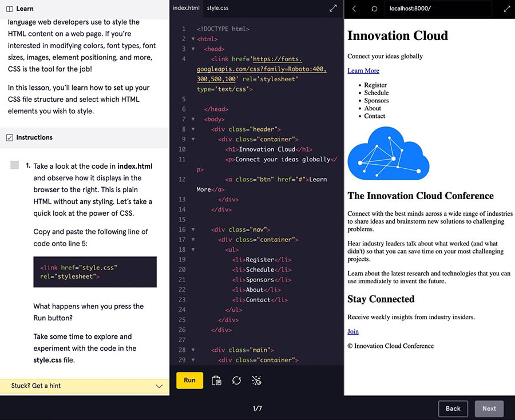Image resolution: width=515 pixels, height=420 pixels.
Task: Collapse the body tag fold arrow on line 7
Action: (193, 120)
